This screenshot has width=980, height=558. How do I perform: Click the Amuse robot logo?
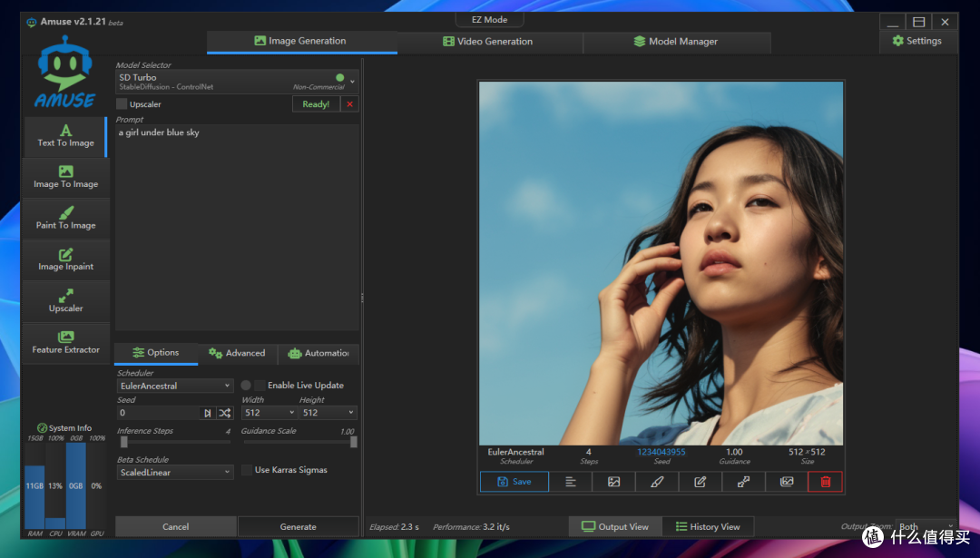(x=65, y=72)
